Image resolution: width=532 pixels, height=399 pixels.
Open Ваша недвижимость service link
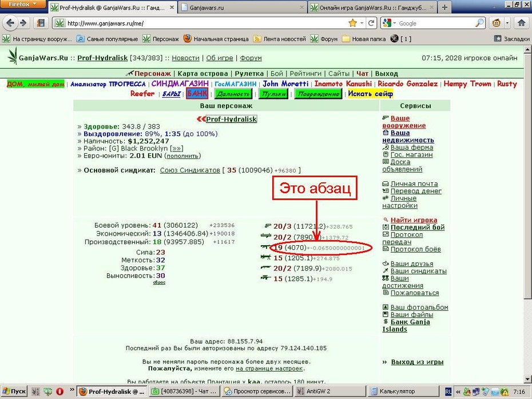408,136
